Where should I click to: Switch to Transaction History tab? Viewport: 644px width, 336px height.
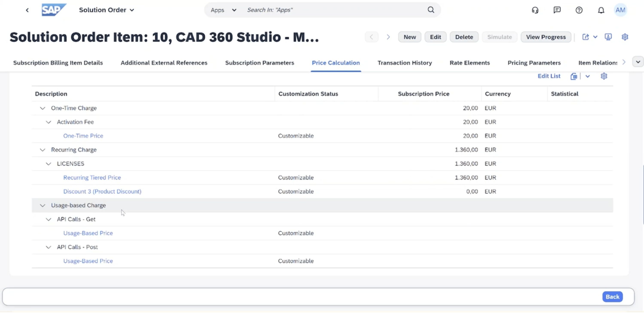(x=404, y=63)
